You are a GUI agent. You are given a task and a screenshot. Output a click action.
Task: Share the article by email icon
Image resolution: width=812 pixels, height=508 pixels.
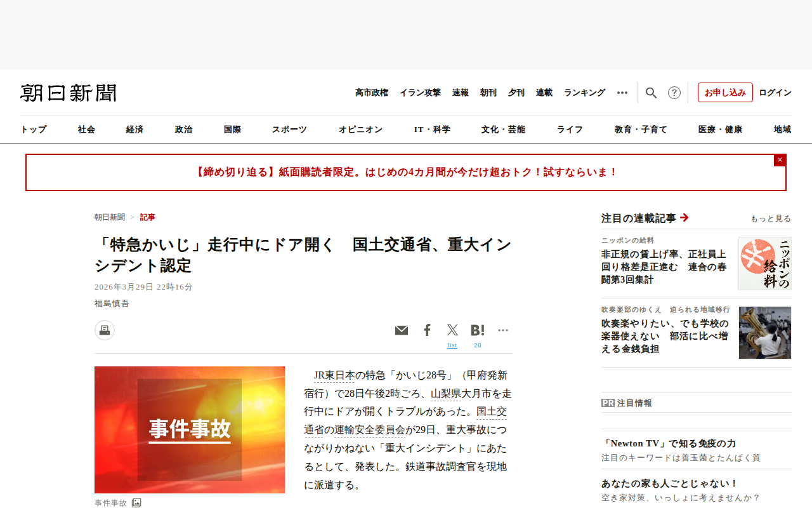pyautogui.click(x=402, y=330)
